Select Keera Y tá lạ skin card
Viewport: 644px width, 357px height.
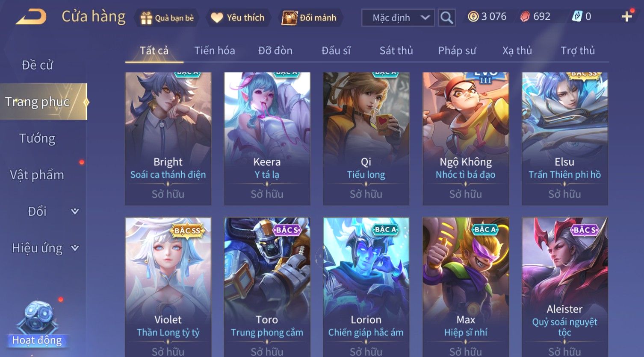pyautogui.click(x=267, y=139)
